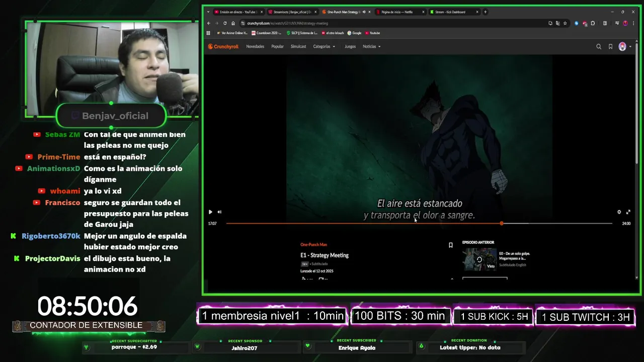Image resolution: width=644 pixels, height=362 pixels.
Task: Mute the video player volume icon
Action: pos(219,212)
